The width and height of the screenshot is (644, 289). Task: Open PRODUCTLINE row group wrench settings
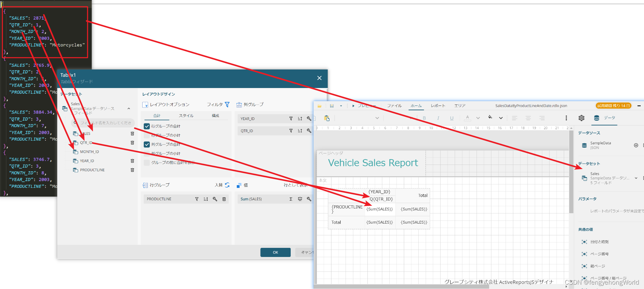pos(215,199)
